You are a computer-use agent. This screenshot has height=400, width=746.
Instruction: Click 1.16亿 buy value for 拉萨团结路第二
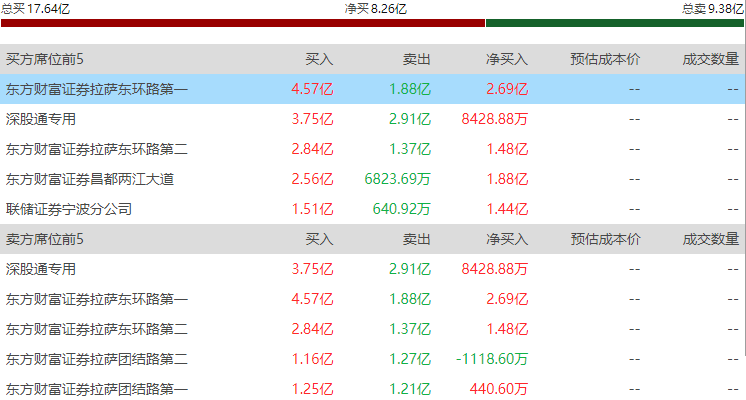313,359
